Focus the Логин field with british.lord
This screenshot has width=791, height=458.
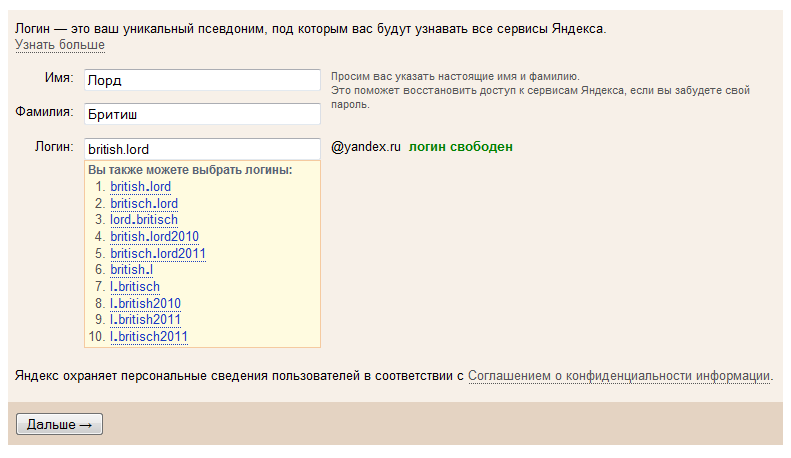pos(200,149)
